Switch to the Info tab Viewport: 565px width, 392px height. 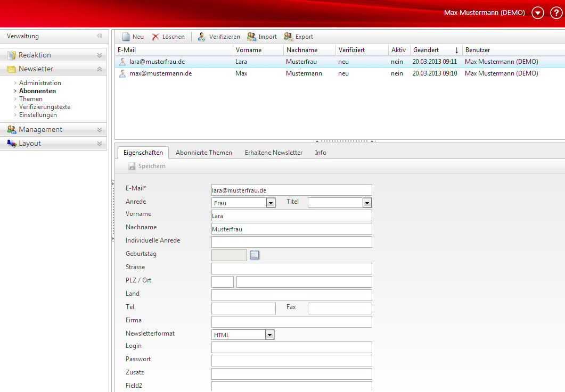(321, 153)
